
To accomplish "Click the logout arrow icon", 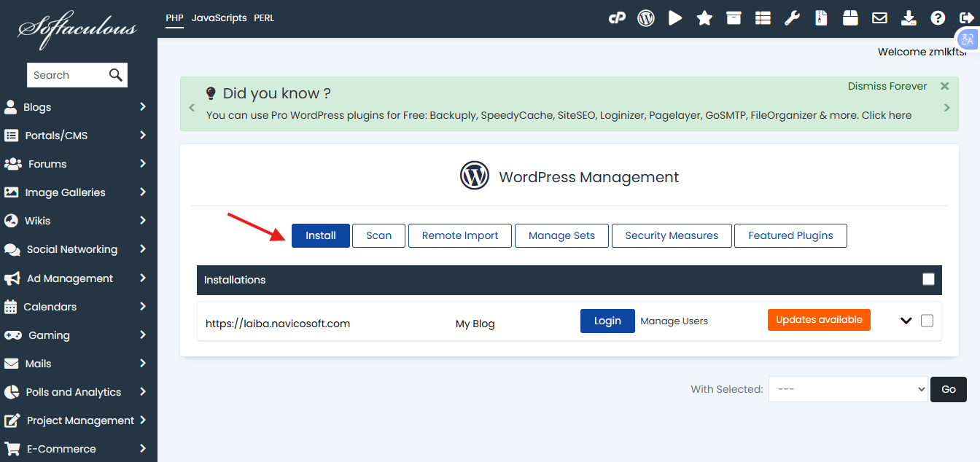I will coord(966,18).
